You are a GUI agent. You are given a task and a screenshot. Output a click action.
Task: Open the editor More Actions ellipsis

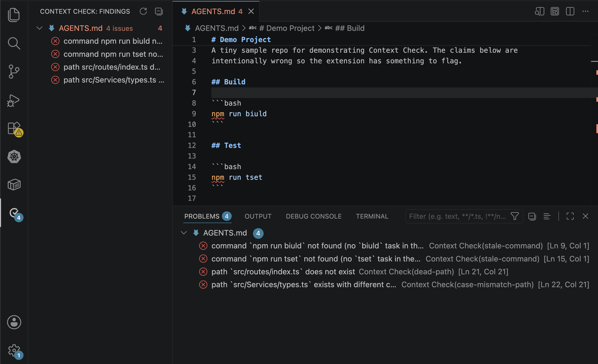click(x=585, y=11)
